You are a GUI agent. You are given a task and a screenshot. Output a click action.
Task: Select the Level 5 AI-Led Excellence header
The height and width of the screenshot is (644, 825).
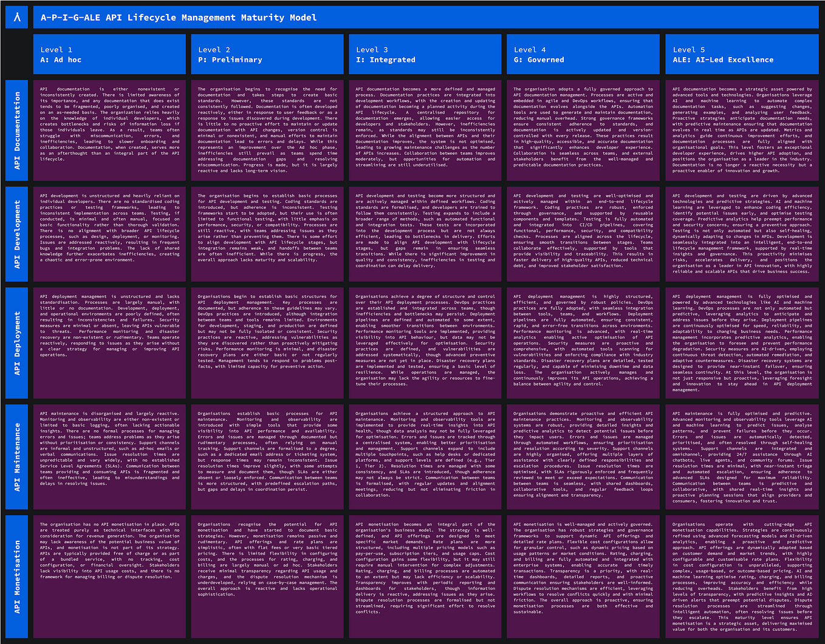pyautogui.click(x=742, y=54)
